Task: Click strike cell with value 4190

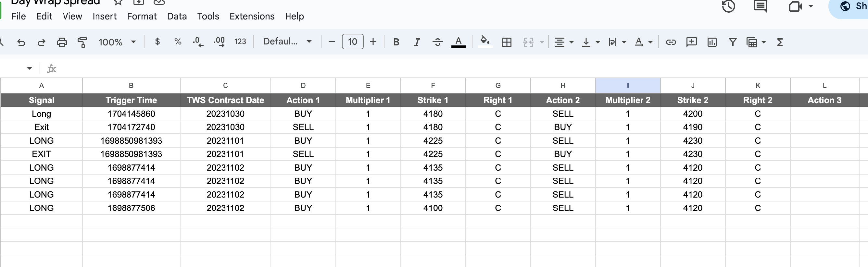Action: pos(693,127)
